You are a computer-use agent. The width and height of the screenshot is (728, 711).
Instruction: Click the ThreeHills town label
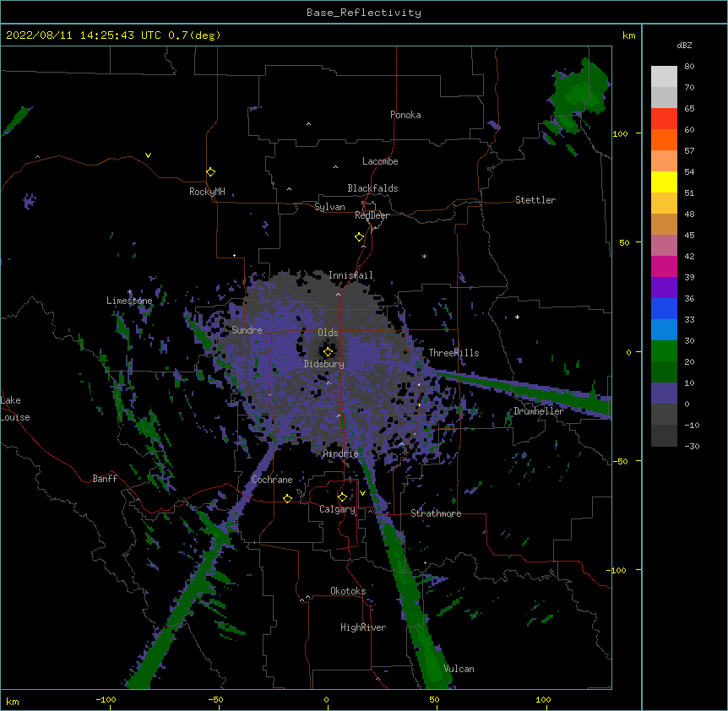(x=454, y=353)
